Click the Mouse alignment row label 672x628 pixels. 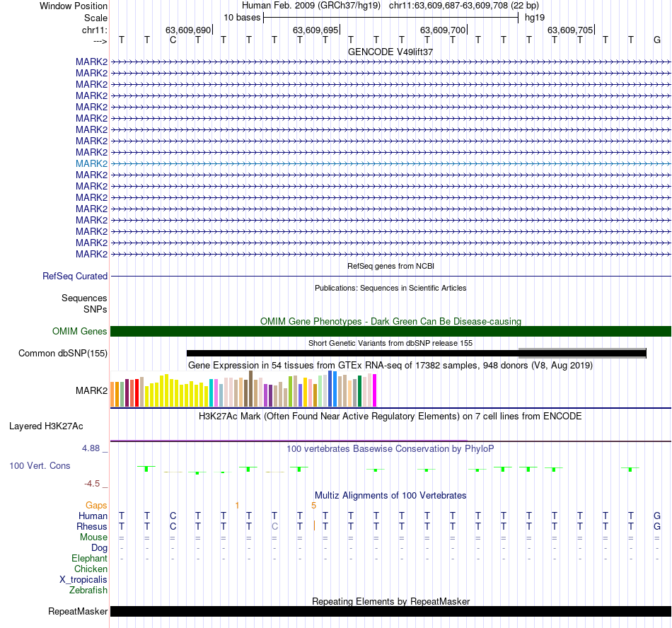point(94,537)
